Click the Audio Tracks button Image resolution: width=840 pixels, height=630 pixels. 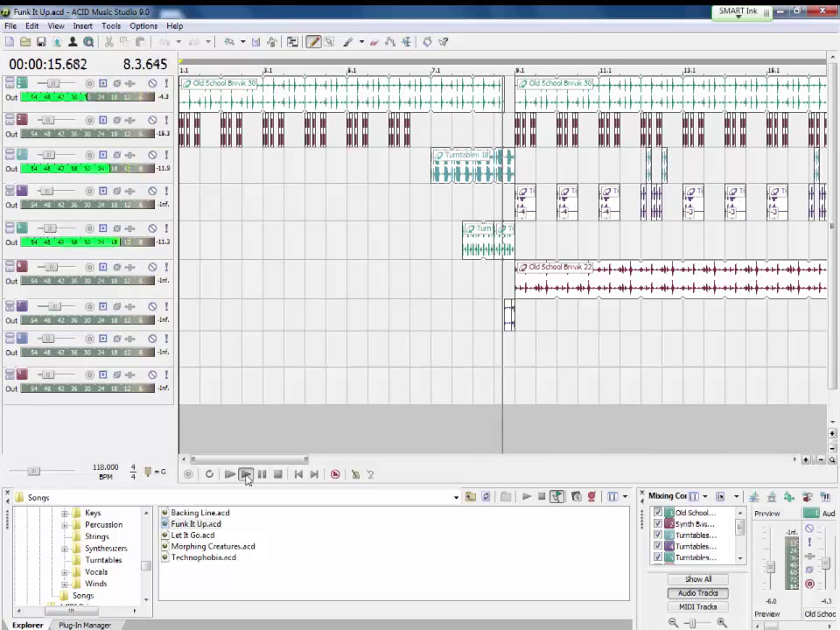(698, 593)
